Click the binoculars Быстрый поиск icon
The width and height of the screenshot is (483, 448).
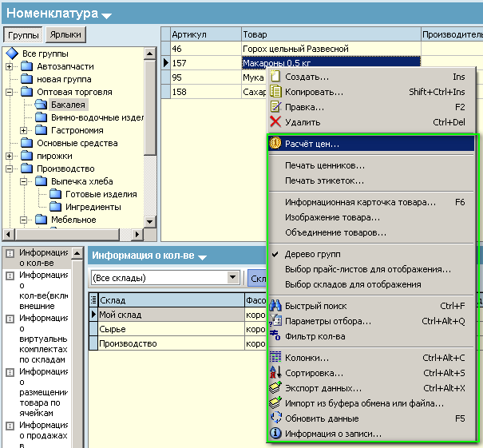pyautogui.click(x=275, y=306)
